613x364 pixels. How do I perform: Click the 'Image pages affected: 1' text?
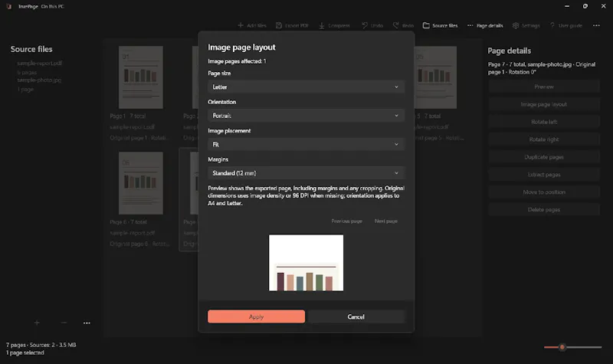[237, 61]
